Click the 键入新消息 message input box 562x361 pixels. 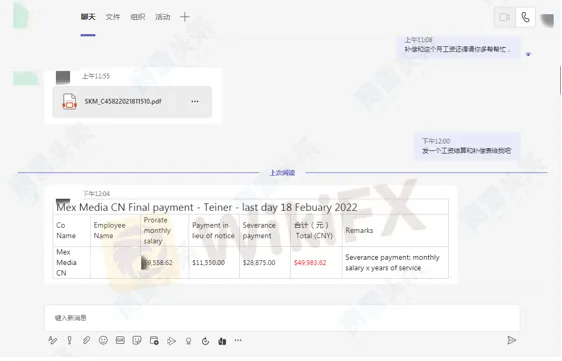(x=282, y=318)
